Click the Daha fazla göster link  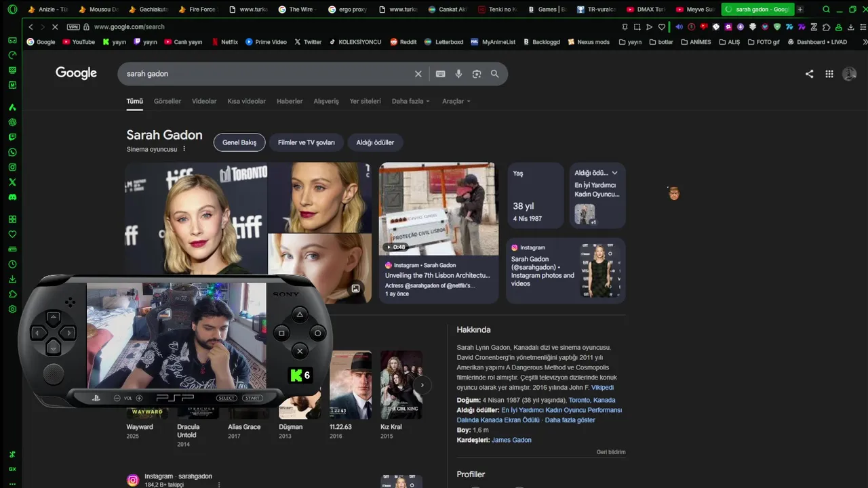(570, 420)
